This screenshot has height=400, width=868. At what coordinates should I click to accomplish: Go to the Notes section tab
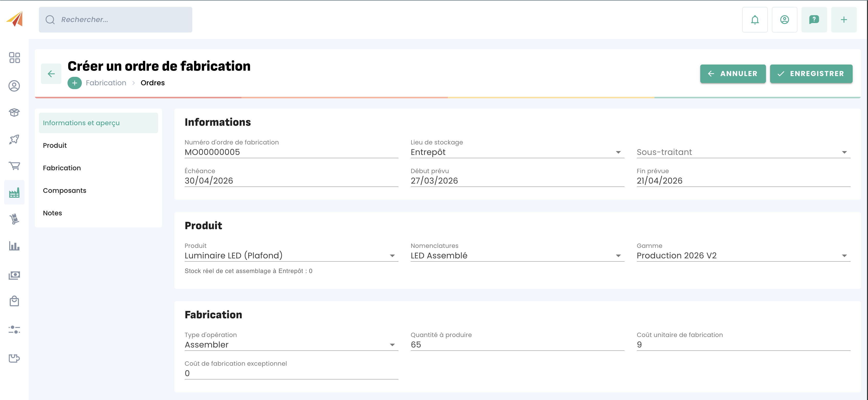coord(52,213)
